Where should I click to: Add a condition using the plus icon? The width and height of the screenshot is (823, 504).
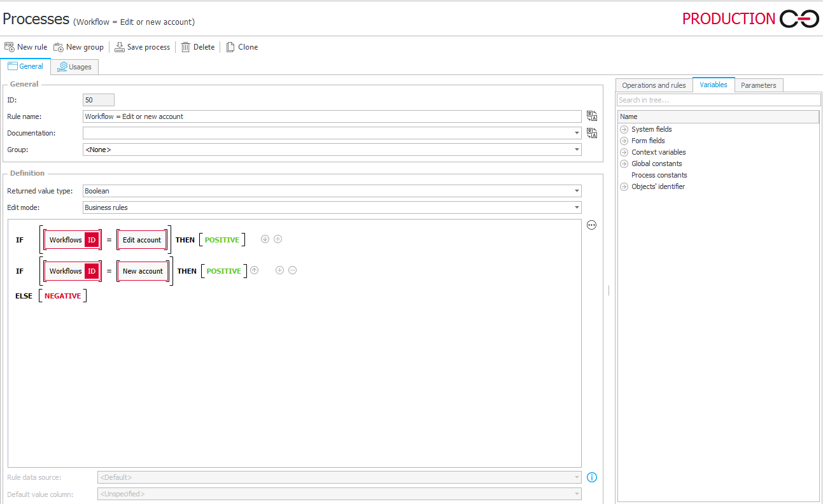click(278, 239)
